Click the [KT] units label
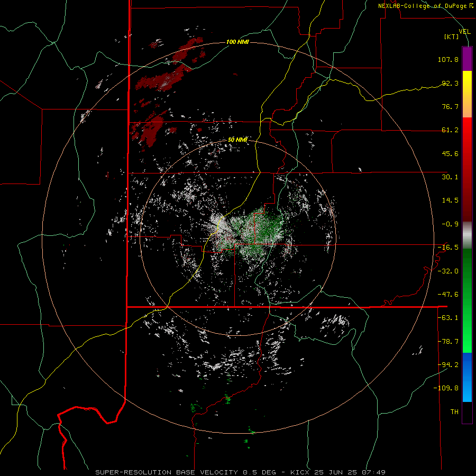Screen dimensions: 476x476 tap(452, 36)
